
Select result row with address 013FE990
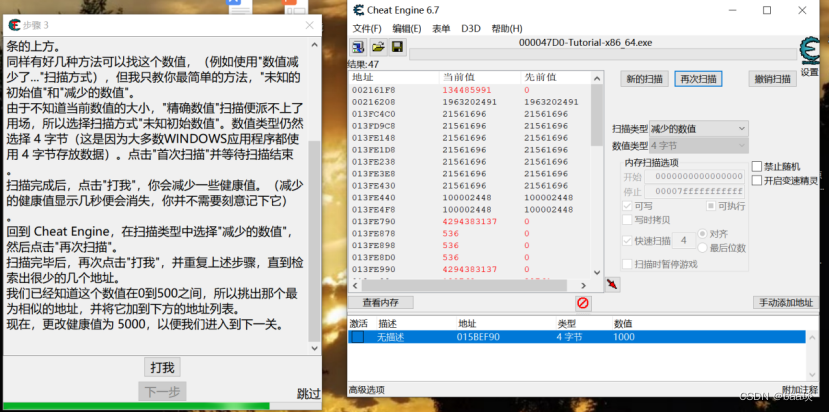469,269
